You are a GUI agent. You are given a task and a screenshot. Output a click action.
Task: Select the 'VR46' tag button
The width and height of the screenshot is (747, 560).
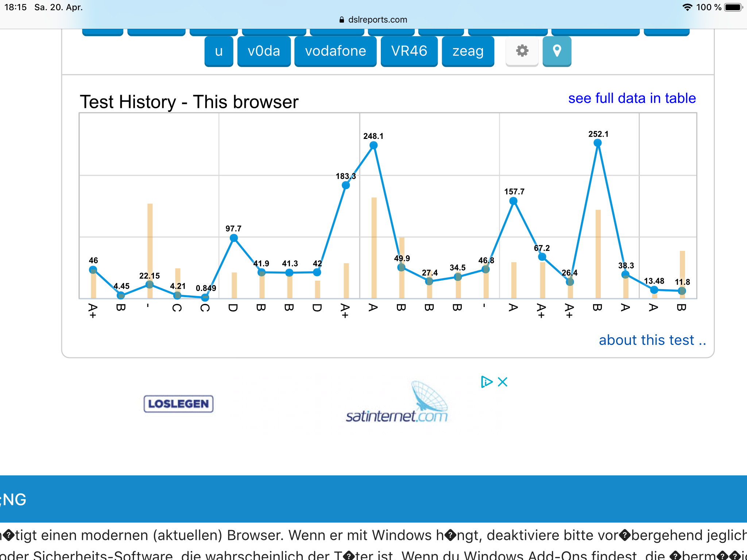(409, 51)
